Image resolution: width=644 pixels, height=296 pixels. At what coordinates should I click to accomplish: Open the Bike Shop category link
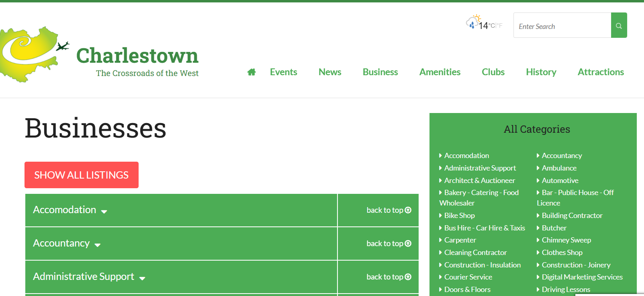point(459,216)
